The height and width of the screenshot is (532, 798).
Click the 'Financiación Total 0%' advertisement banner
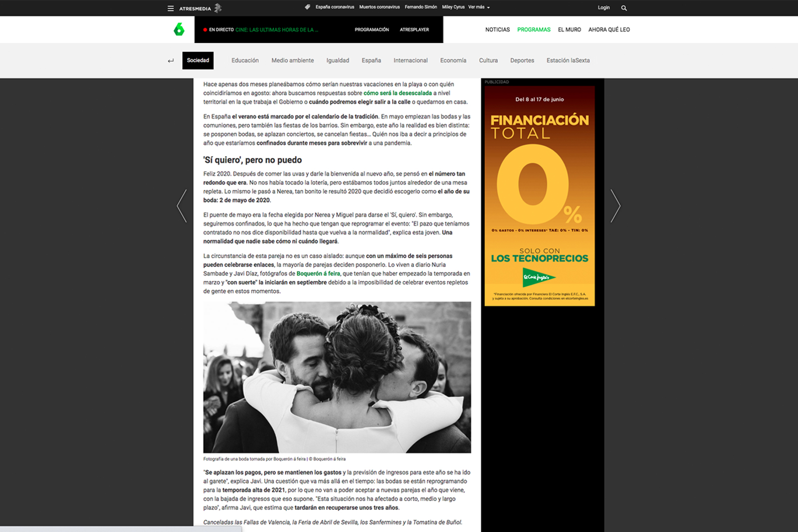point(540,196)
